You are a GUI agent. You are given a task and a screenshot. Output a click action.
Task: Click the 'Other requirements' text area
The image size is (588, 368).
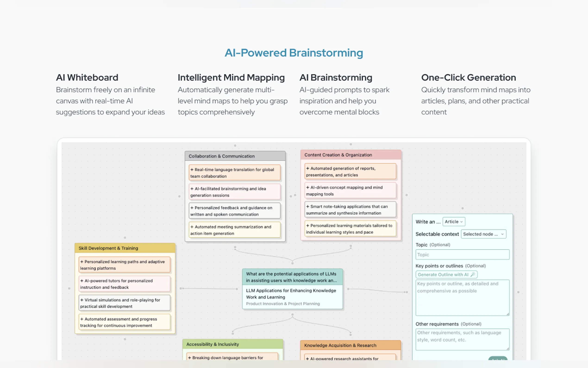462,339
